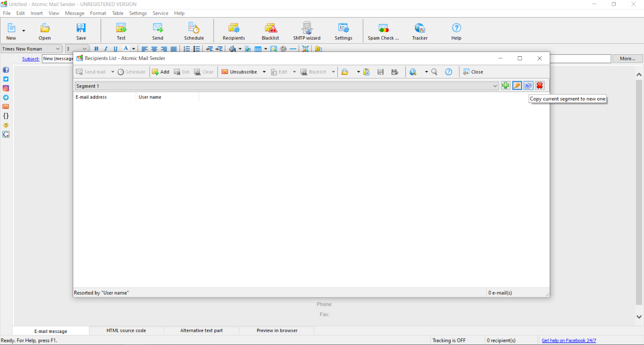Click the Subject link label
644x345 pixels.
pyautogui.click(x=31, y=59)
